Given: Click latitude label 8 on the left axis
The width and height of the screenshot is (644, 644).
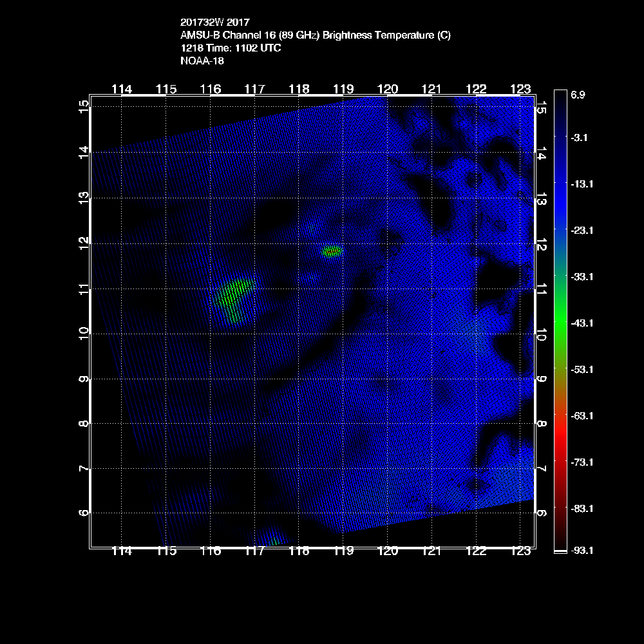Looking at the screenshot, I should point(84,424).
